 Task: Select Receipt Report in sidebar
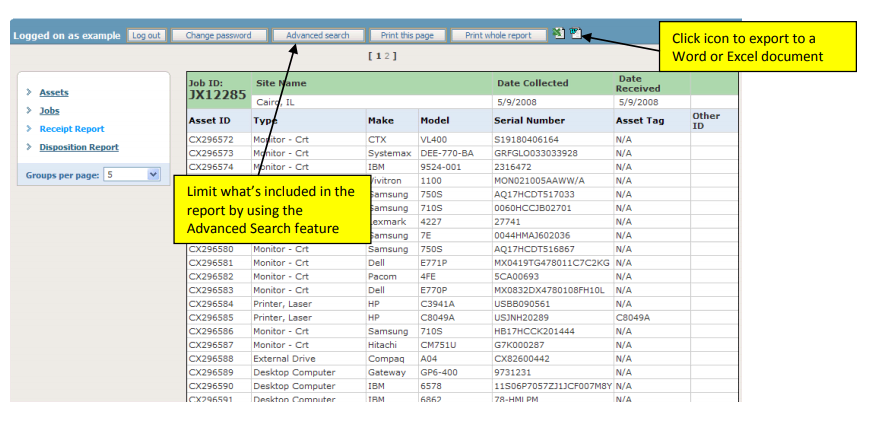[71, 129]
